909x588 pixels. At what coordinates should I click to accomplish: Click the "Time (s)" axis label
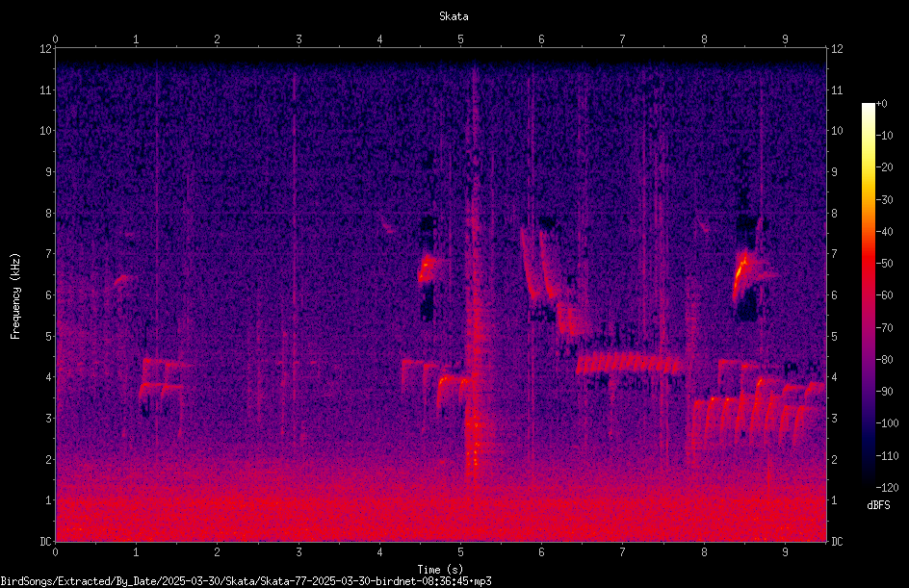[440, 570]
